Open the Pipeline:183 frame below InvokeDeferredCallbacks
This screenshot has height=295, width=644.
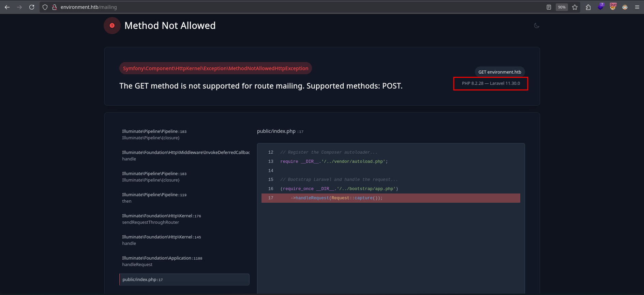point(184,177)
